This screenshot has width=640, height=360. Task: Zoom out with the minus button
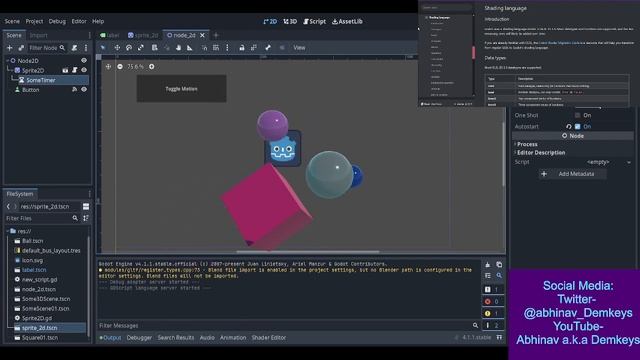(120, 67)
